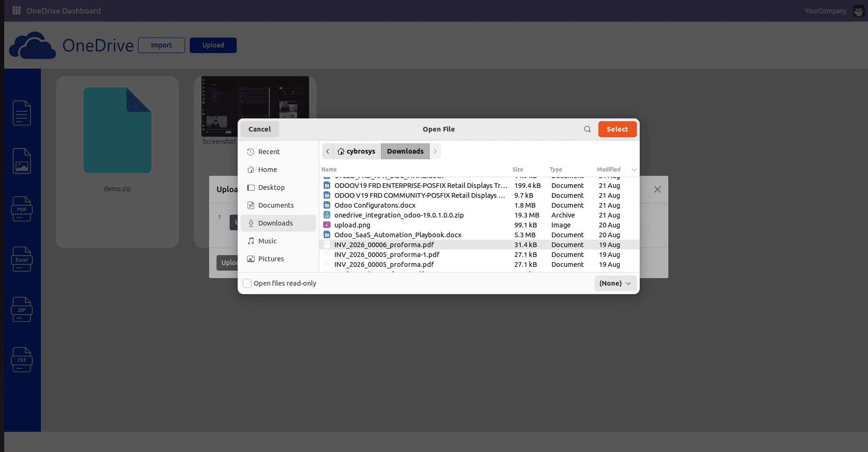Sort files by Type column header

pos(556,170)
